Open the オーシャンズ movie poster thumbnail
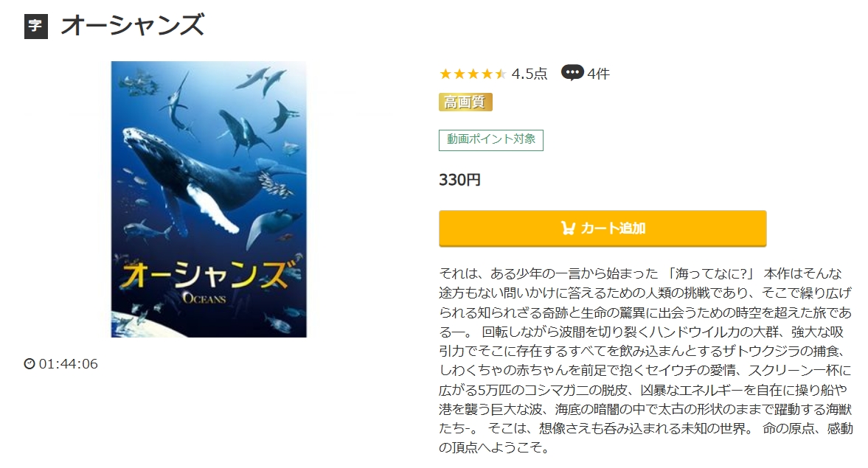The height and width of the screenshot is (468, 868). [209, 199]
